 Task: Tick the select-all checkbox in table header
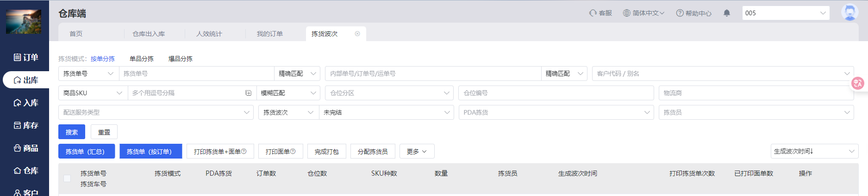(x=67, y=178)
